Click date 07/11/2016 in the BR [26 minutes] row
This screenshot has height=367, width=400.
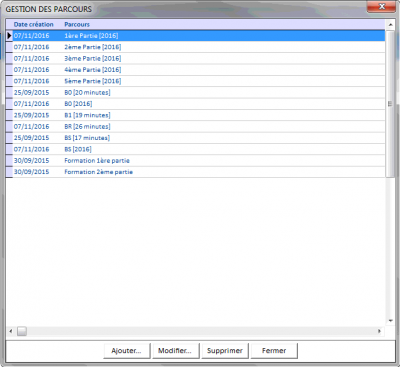pyautogui.click(x=31, y=126)
